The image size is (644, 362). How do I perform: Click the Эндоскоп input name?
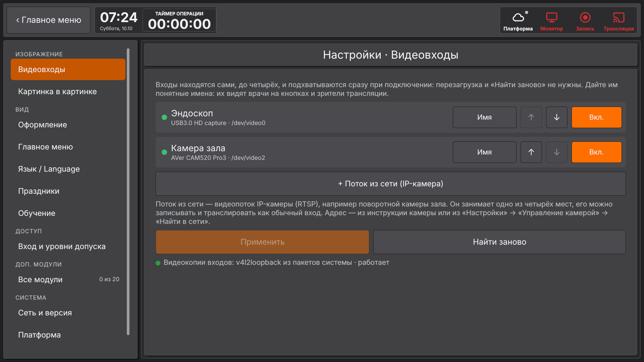(x=192, y=113)
